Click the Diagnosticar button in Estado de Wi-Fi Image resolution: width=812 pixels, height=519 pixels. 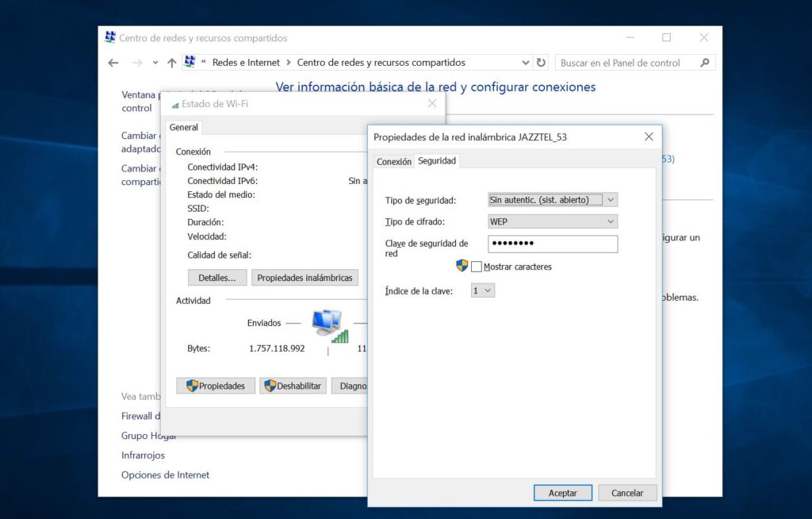click(x=350, y=386)
